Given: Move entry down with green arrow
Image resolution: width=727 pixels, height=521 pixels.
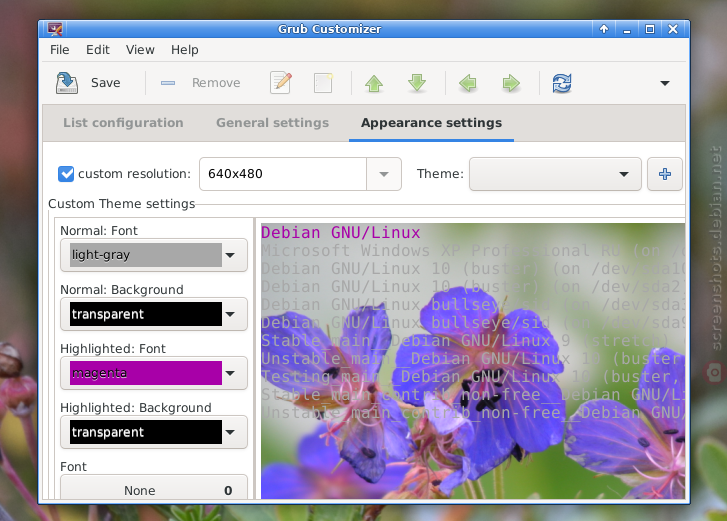Looking at the screenshot, I should coord(417,83).
